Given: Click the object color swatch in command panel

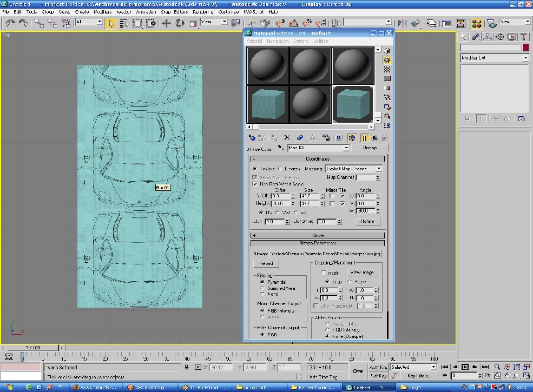Looking at the screenshot, I should click(525, 48).
